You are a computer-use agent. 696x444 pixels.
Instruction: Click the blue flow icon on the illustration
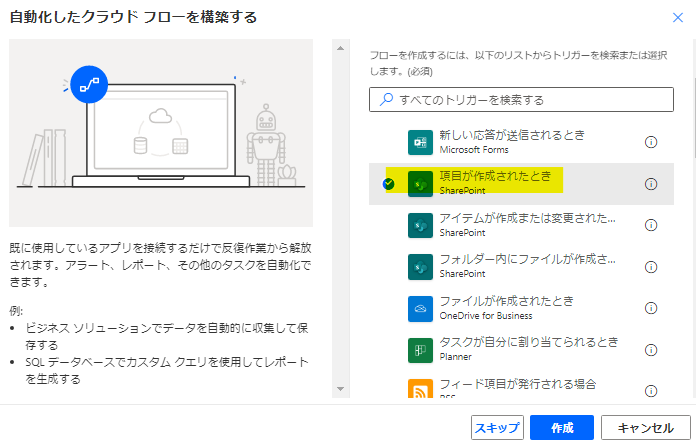(x=89, y=84)
